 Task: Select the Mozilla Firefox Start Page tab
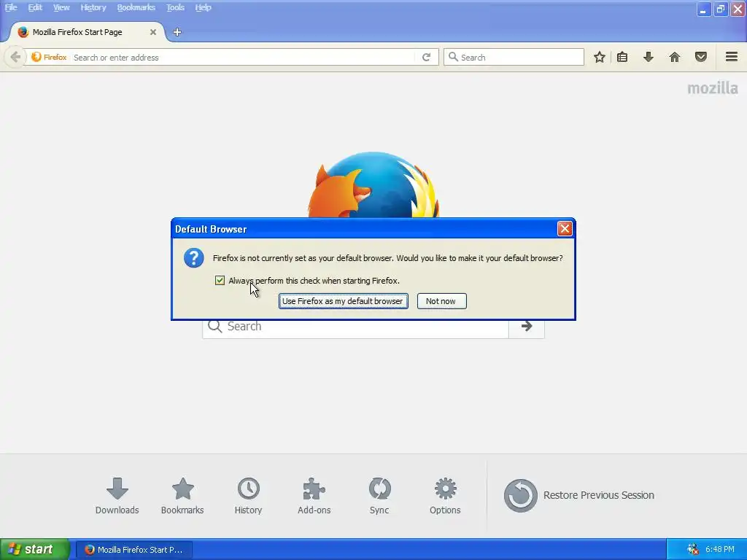click(x=86, y=32)
